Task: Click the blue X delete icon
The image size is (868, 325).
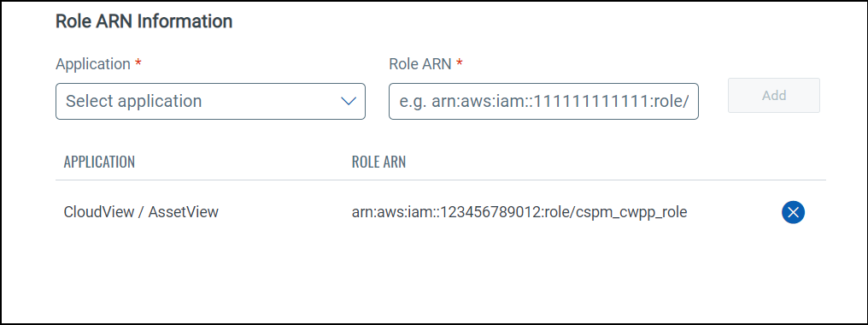Action: point(793,212)
